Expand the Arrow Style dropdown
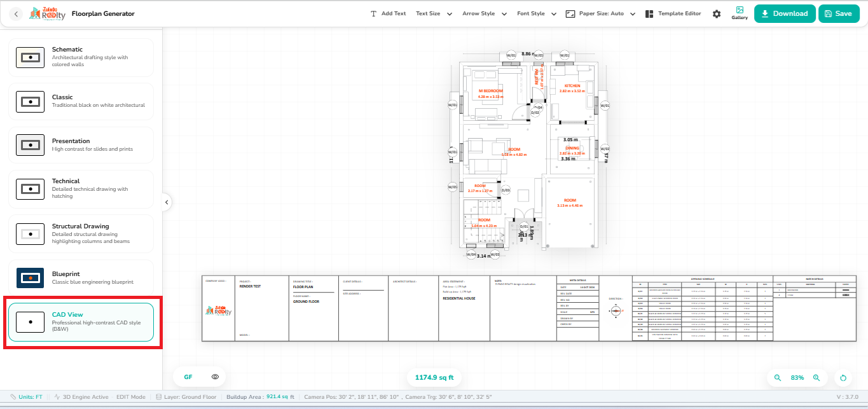This screenshot has height=409, width=868. tap(485, 13)
